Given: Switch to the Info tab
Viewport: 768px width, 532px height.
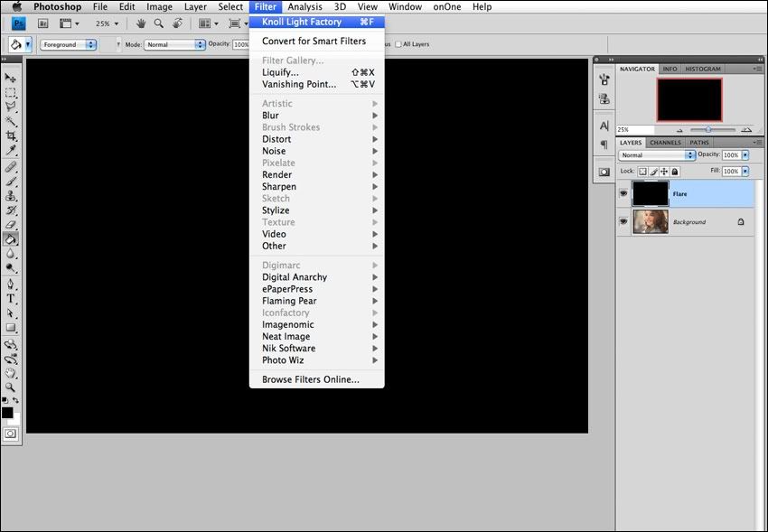Looking at the screenshot, I should 670,69.
